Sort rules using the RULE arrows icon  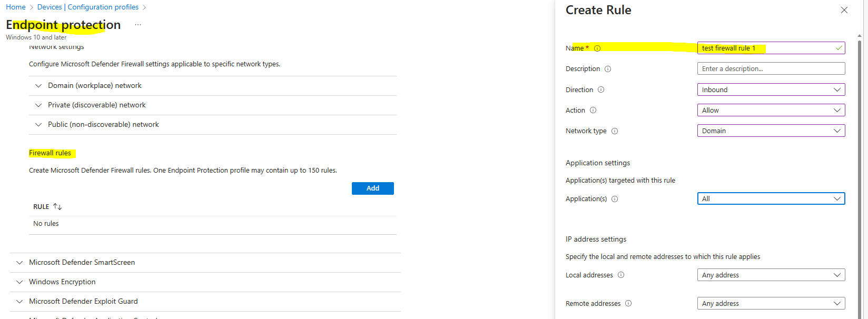(57, 206)
